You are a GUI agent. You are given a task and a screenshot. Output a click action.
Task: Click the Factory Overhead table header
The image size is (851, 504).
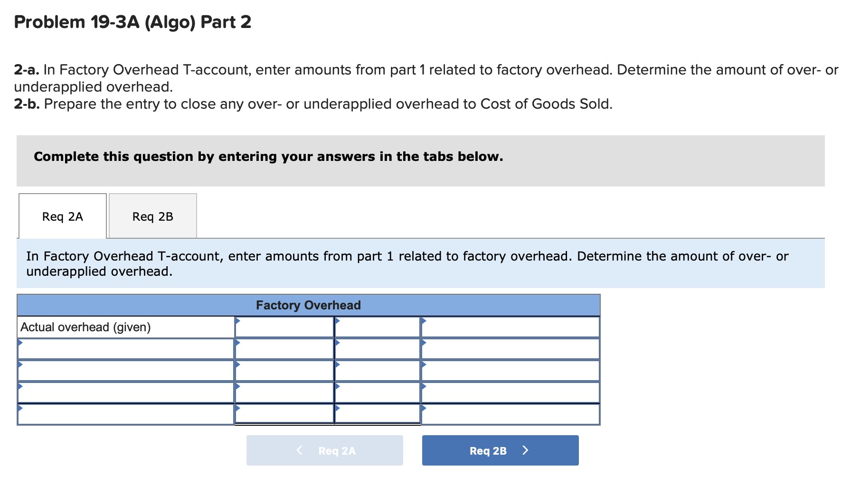[309, 305]
